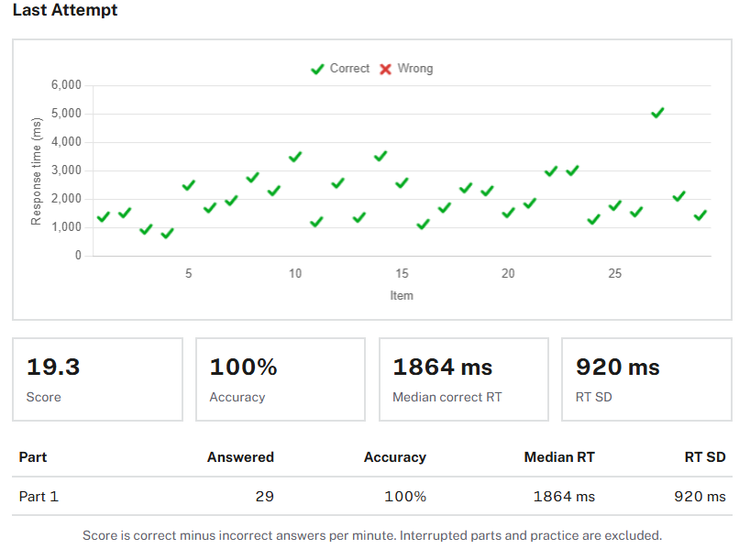Select the item 1 checkmark data point
Screen dimensions: 739x560
[104, 216]
